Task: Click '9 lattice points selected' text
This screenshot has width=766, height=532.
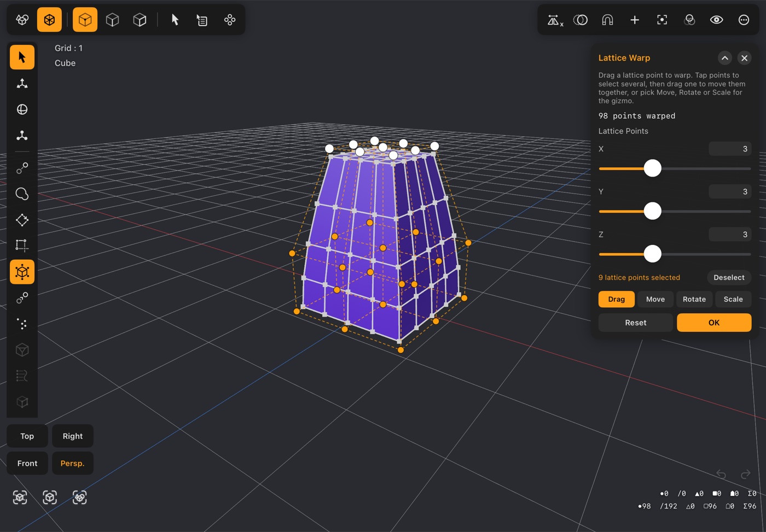Action: (639, 277)
